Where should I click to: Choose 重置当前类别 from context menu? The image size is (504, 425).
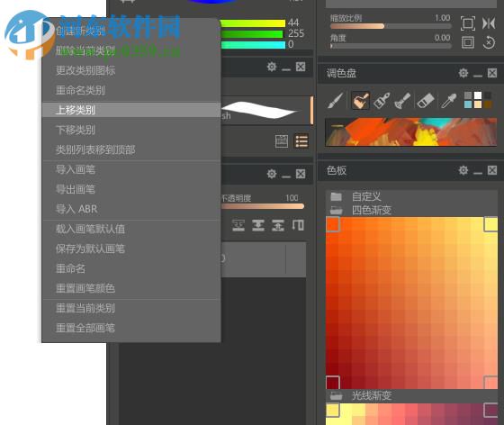(131, 308)
